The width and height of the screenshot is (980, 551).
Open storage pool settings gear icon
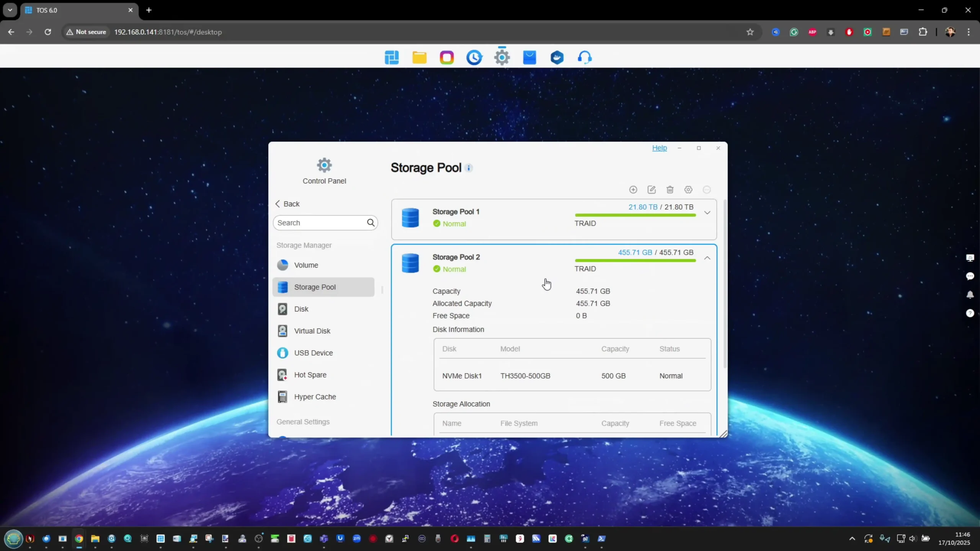tap(688, 190)
